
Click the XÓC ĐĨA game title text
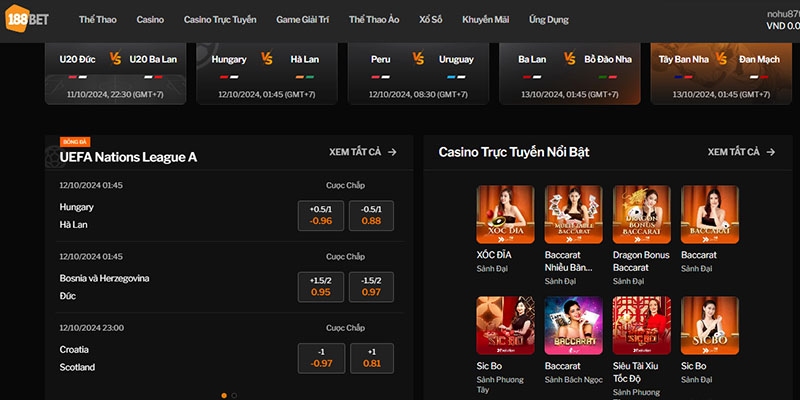click(x=494, y=255)
